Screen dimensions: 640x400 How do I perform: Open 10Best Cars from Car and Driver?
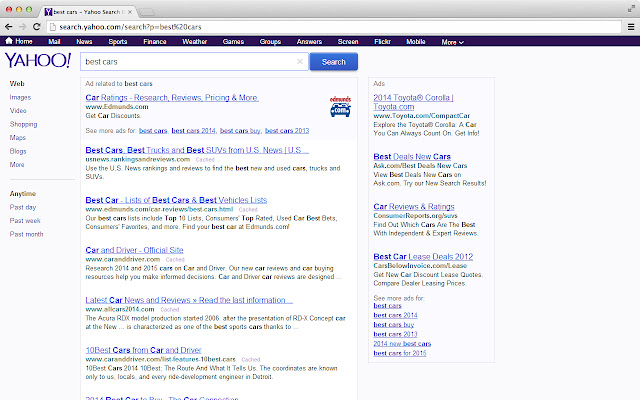(143, 350)
